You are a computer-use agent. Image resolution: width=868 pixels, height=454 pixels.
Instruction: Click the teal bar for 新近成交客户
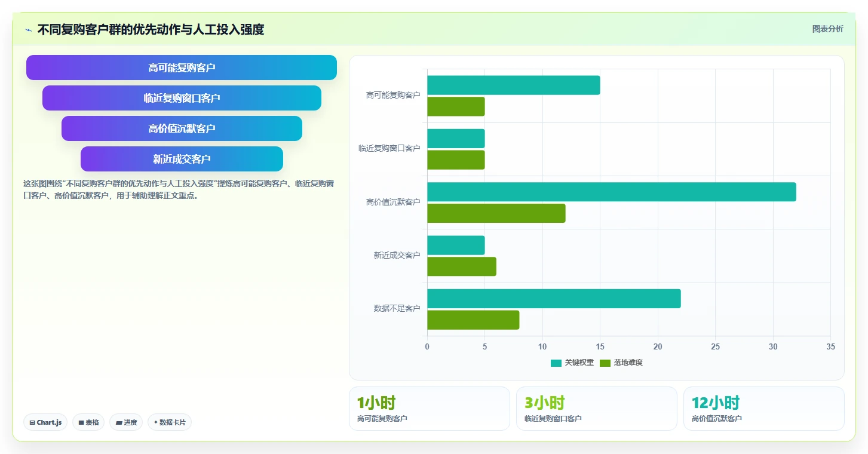456,245
